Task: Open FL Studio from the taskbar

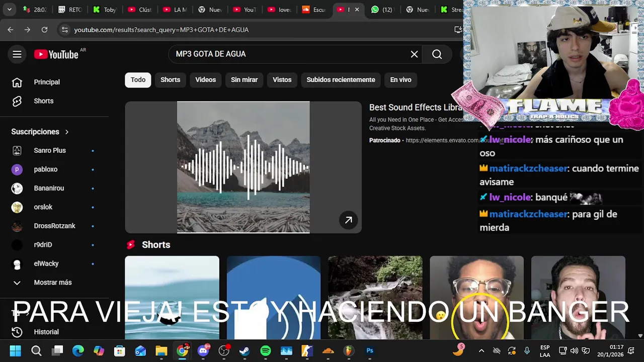Action: (x=349, y=350)
